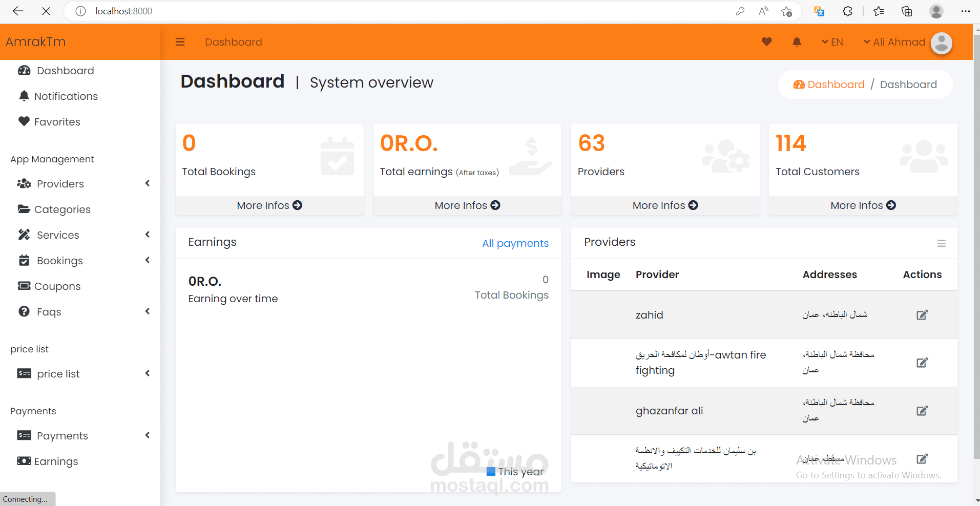
Task: Click the Total earnings money-hand icon
Action: click(531, 156)
